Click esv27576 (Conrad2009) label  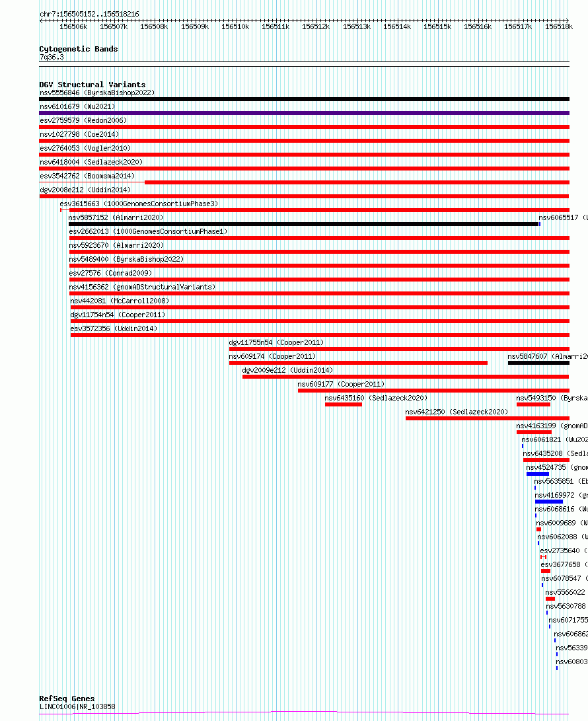[110, 273]
